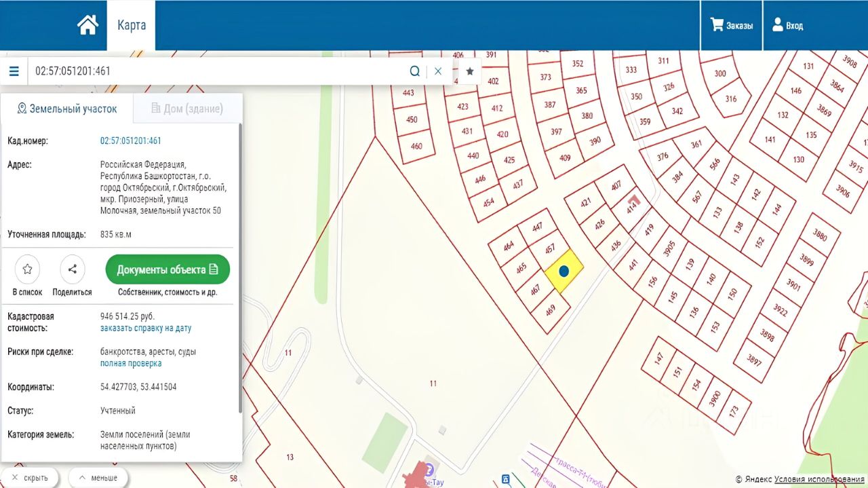The width and height of the screenshot is (868, 488).
Task: Open the cadastral number link 02:57:051201:461
Action: [131, 141]
